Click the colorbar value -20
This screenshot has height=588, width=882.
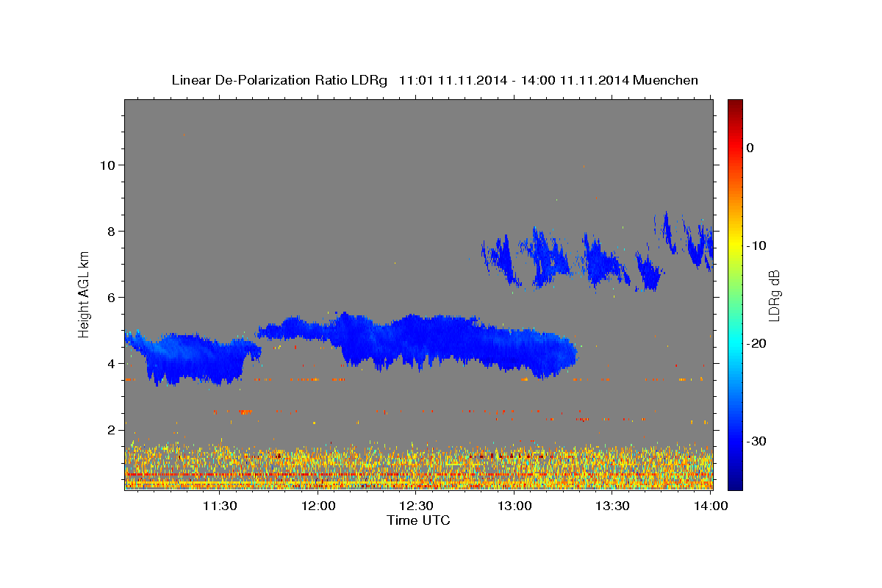(x=757, y=343)
